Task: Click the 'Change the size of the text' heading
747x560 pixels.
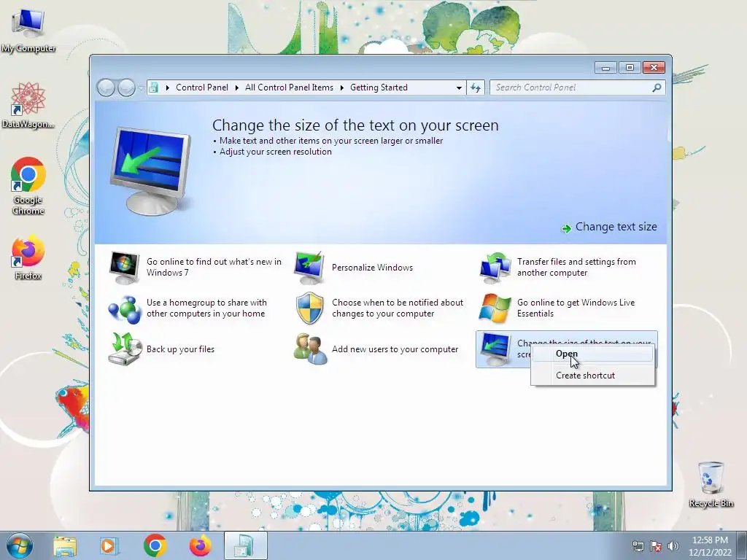Action: point(355,125)
